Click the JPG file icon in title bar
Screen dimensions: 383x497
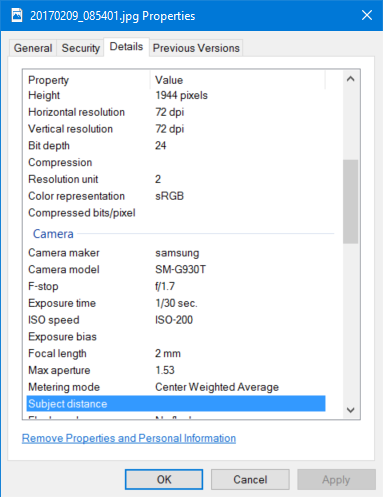[x=17, y=15]
